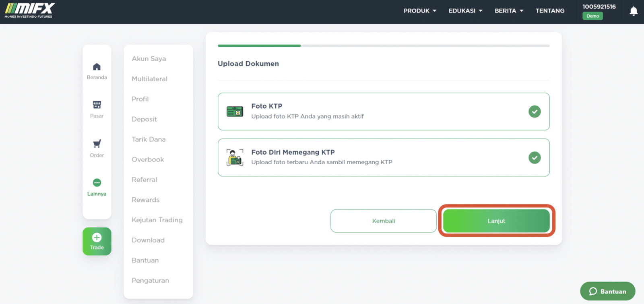Open the Bantuan chat button
Screen dimensions: 644x304
pyautogui.click(x=608, y=291)
